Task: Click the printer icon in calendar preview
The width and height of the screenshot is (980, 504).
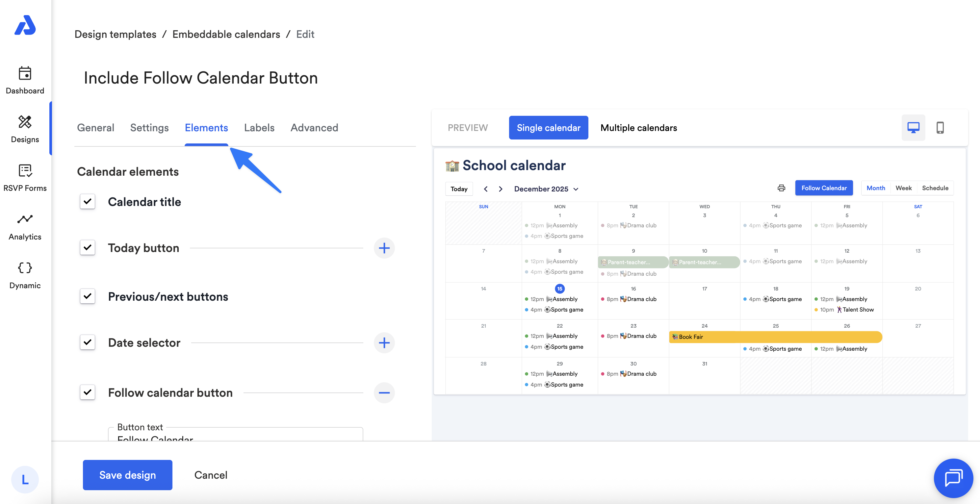Action: coord(781,188)
